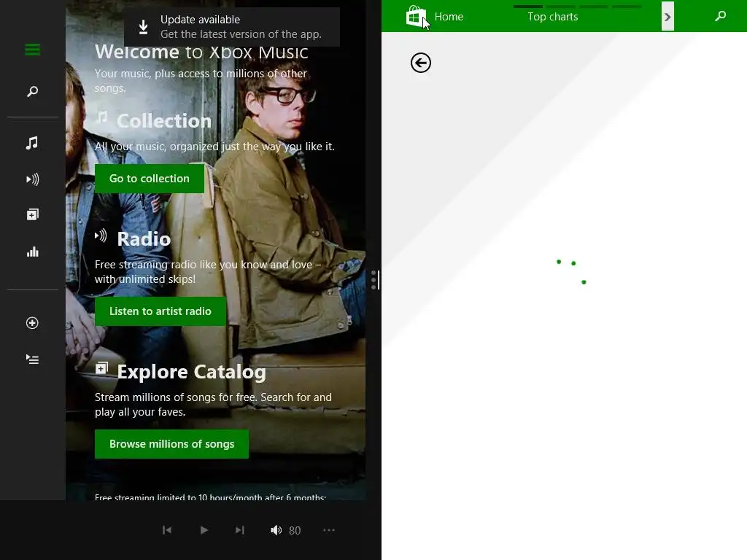Click the split-view divider handle between the apps

pyautogui.click(x=376, y=280)
